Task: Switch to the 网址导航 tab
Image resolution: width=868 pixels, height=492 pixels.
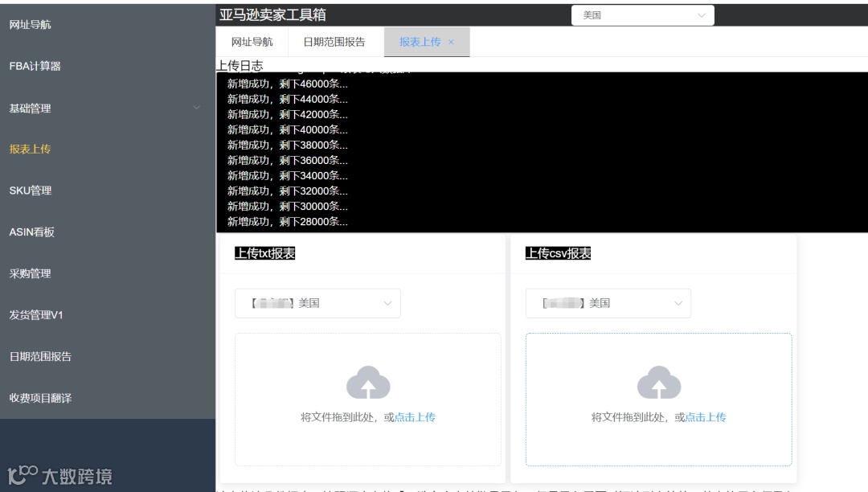Action: tap(252, 42)
